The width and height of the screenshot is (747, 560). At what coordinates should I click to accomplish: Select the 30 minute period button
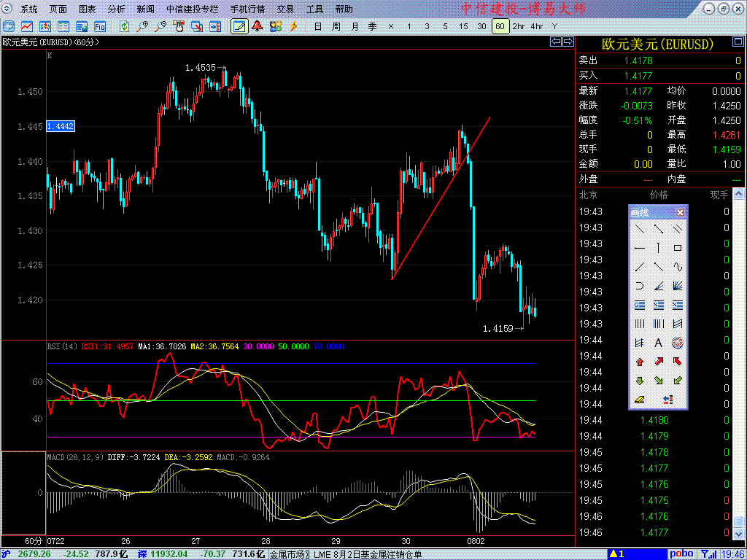point(481,27)
